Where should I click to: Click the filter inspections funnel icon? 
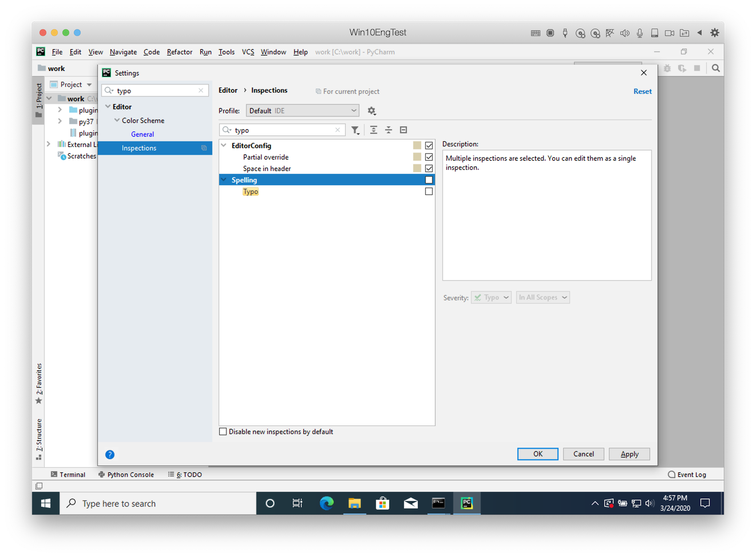pyautogui.click(x=355, y=130)
